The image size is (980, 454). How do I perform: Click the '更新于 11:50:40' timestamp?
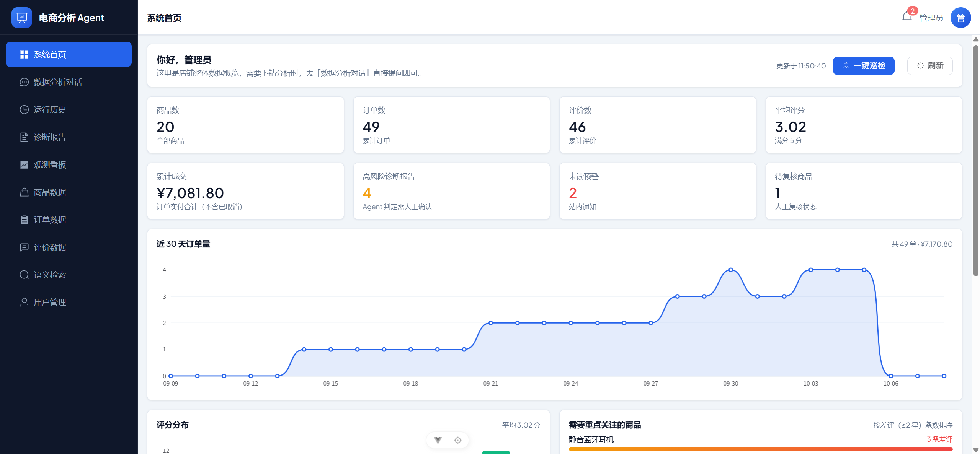[801, 66]
